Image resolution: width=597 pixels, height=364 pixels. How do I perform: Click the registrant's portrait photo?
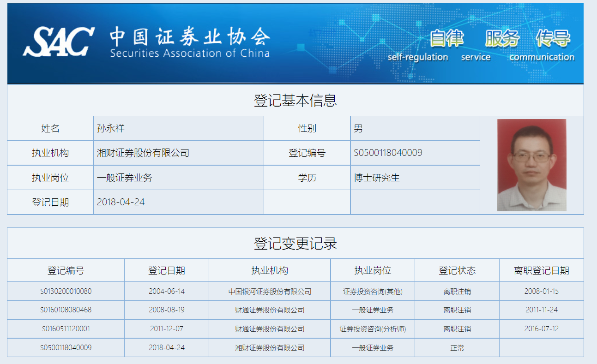532,165
